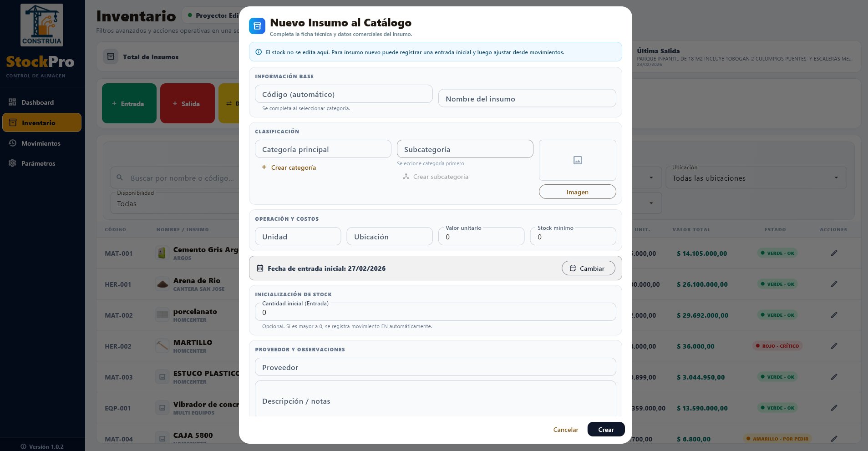Click the info icon in stock notice
868x451 pixels.
(259, 52)
